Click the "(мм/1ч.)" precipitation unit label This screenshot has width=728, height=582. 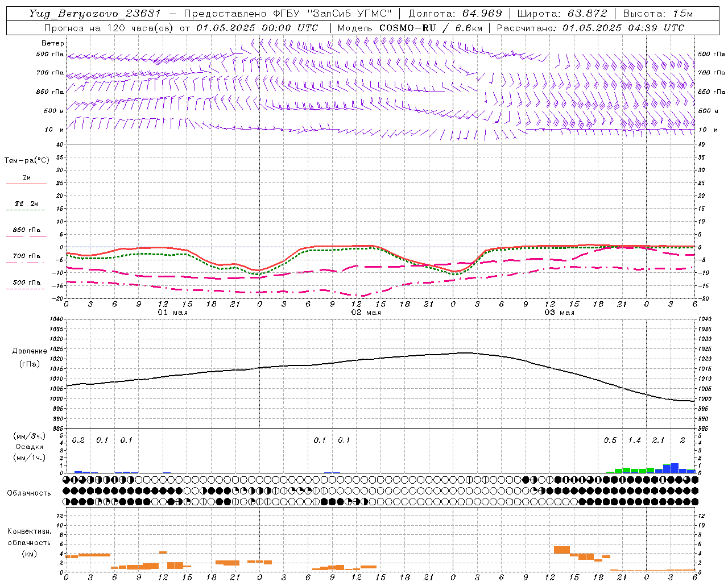[x=30, y=458]
